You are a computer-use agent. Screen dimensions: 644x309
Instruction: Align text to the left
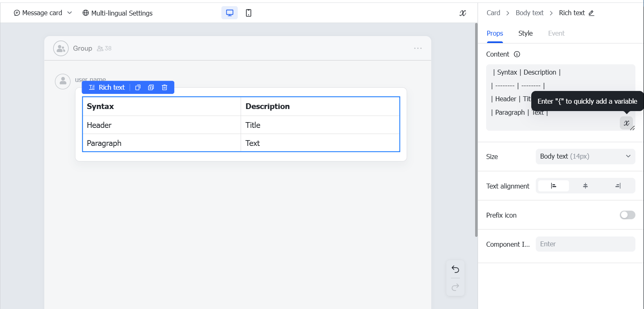point(553,186)
